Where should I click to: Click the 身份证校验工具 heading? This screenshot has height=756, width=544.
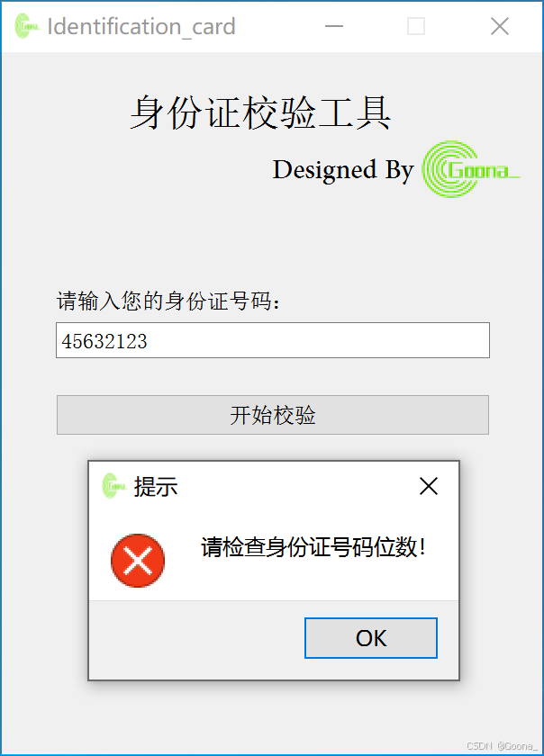click(x=260, y=112)
